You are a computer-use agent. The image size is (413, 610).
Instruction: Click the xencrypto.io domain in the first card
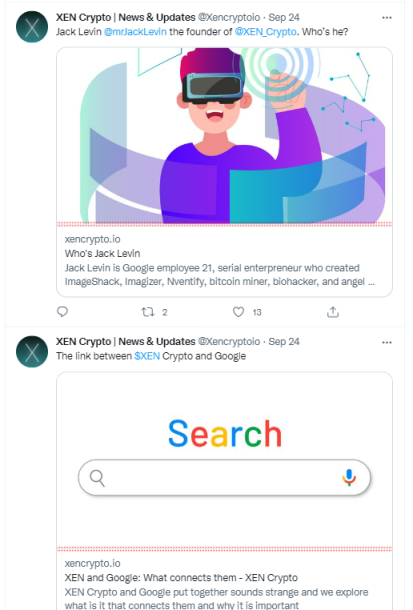coord(93,239)
